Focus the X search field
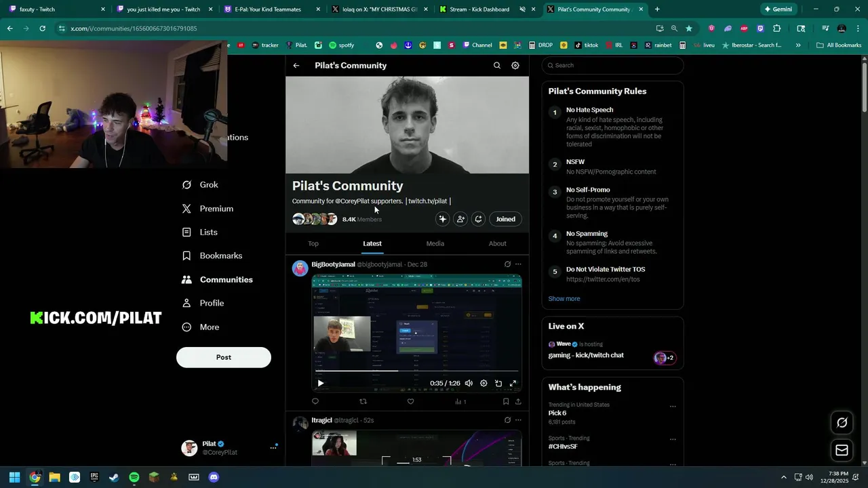This screenshot has width=868, height=488. (612, 66)
